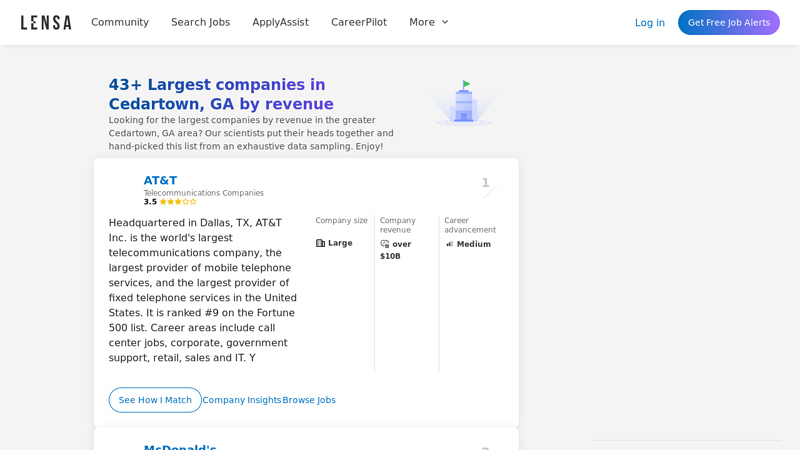Click the career advancement bars icon

pos(450,244)
